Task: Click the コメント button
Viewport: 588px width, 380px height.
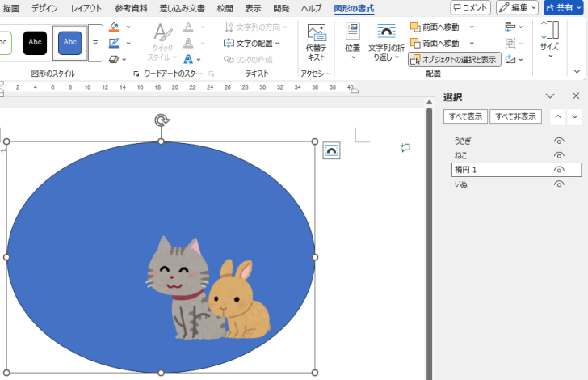Action: (x=471, y=7)
